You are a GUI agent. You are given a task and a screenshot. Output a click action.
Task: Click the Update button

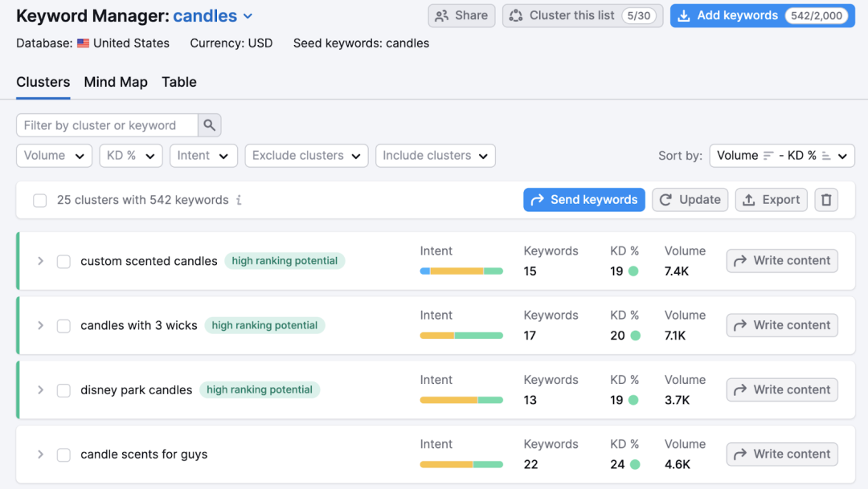(x=690, y=200)
